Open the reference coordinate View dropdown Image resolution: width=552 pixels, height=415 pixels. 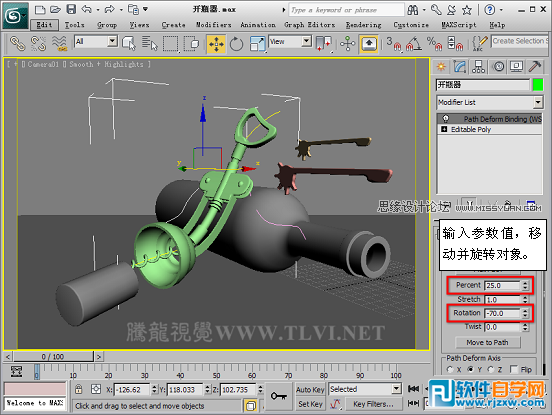(307, 41)
